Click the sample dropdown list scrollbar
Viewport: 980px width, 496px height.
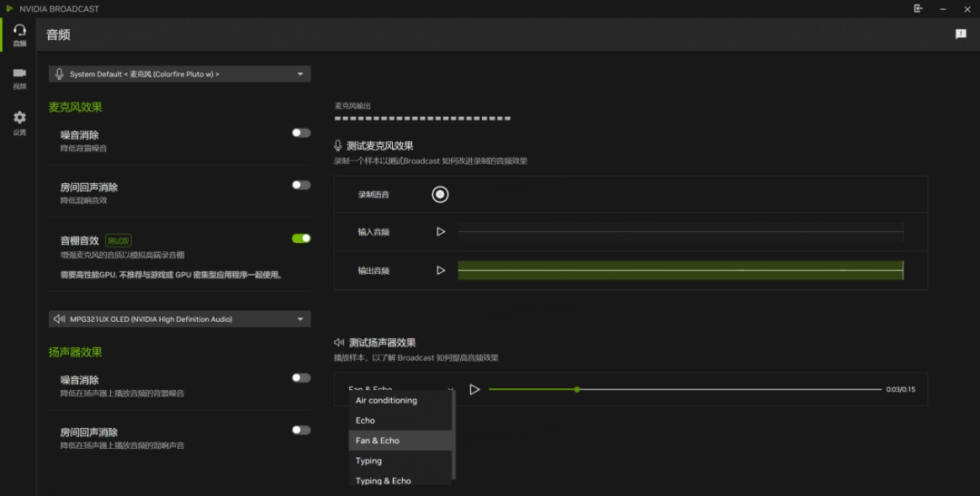tap(454, 435)
